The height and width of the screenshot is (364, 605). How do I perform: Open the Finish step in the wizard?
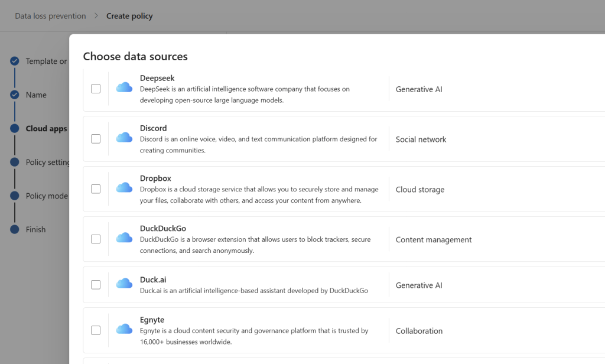pos(35,229)
